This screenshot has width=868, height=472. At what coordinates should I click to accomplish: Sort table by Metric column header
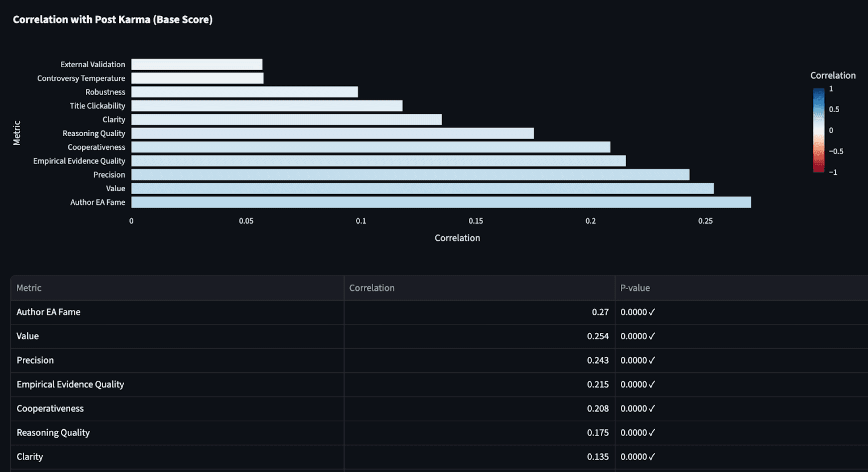tap(29, 288)
